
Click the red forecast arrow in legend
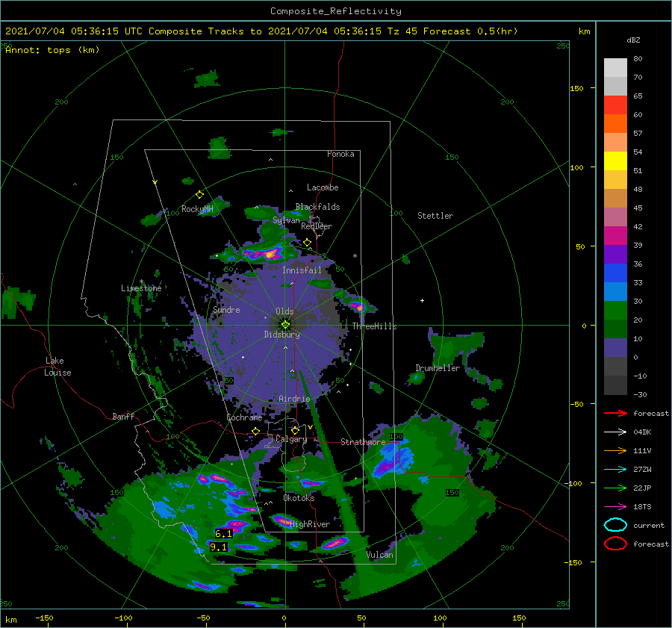click(615, 413)
